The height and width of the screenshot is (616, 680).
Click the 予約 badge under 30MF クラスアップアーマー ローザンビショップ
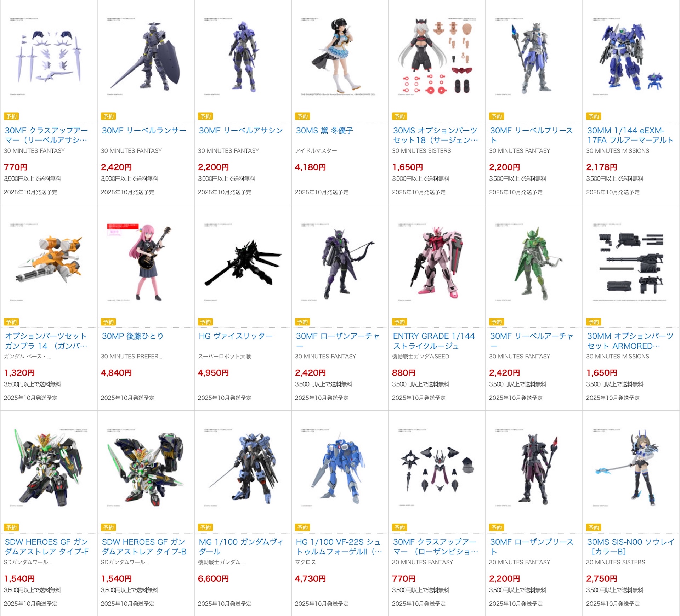pos(400,528)
